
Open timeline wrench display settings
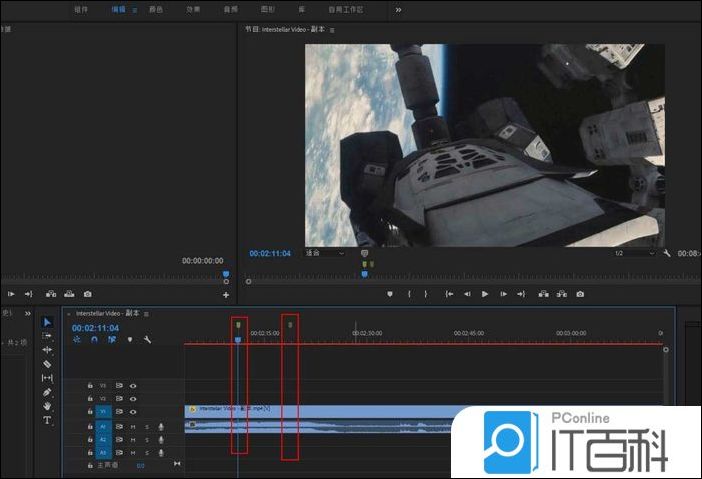[x=147, y=340]
